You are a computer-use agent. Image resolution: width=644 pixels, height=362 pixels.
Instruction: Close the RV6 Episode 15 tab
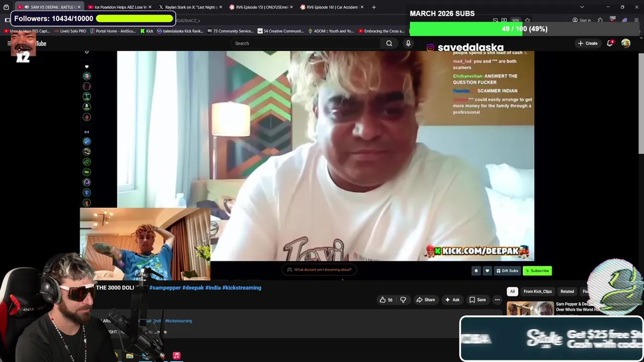coord(291,7)
